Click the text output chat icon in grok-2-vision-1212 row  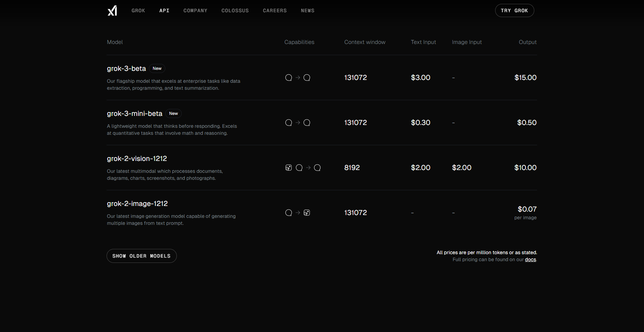coord(317,168)
